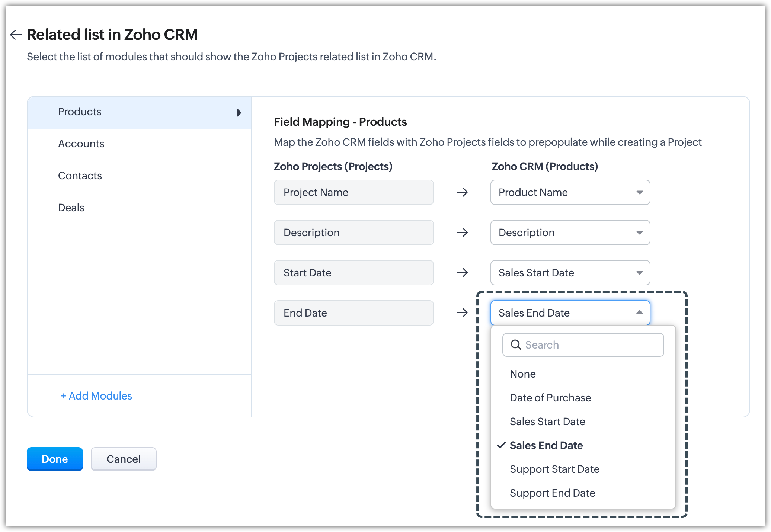This screenshot has width=771, height=532.
Task: Select the Contacts module
Action: [x=80, y=176]
